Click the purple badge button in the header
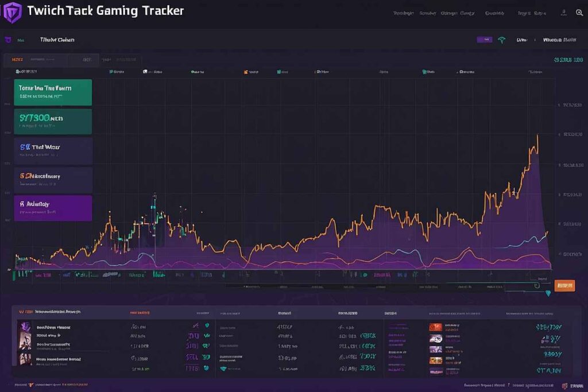Image resolution: width=588 pixels, height=392 pixels. (485, 39)
